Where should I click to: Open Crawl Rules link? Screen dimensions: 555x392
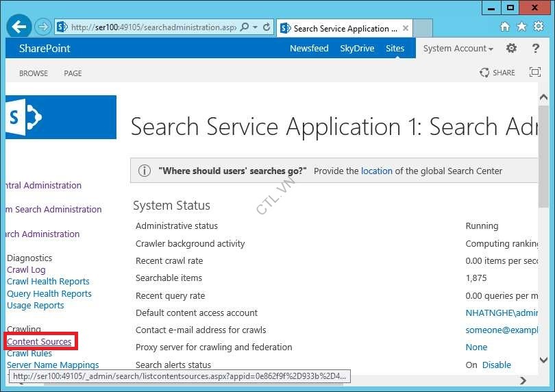pyautogui.click(x=29, y=354)
